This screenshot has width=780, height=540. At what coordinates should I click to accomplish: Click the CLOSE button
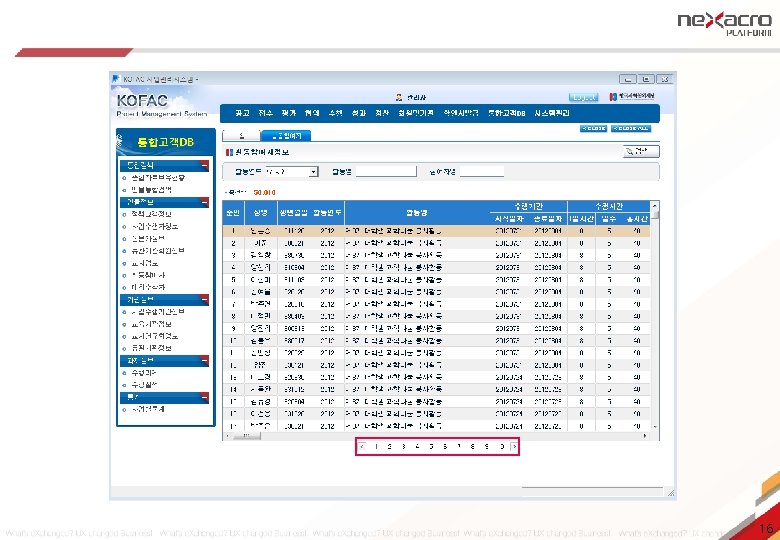click(x=593, y=128)
